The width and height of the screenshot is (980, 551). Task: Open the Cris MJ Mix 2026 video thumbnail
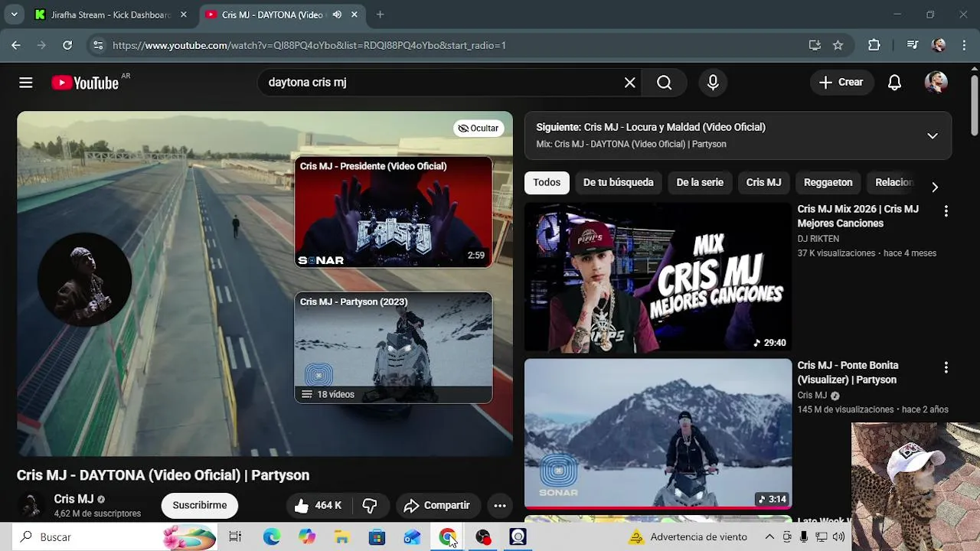(x=658, y=277)
